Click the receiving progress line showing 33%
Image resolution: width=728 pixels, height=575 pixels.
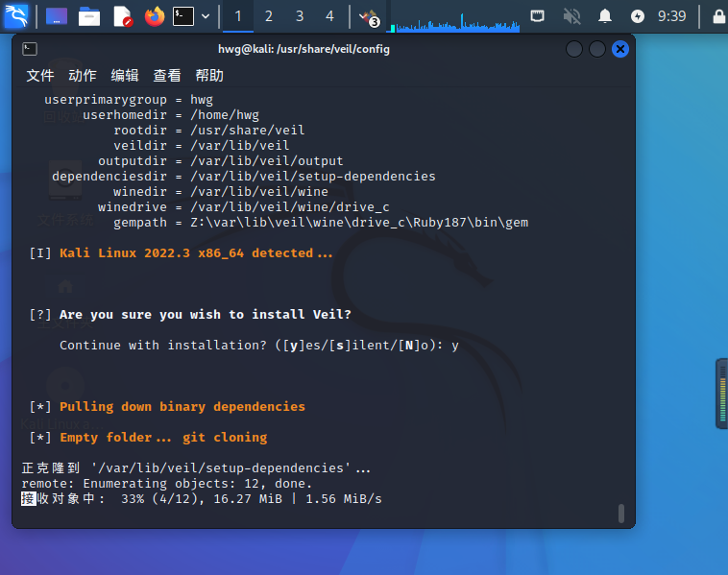(x=202, y=499)
